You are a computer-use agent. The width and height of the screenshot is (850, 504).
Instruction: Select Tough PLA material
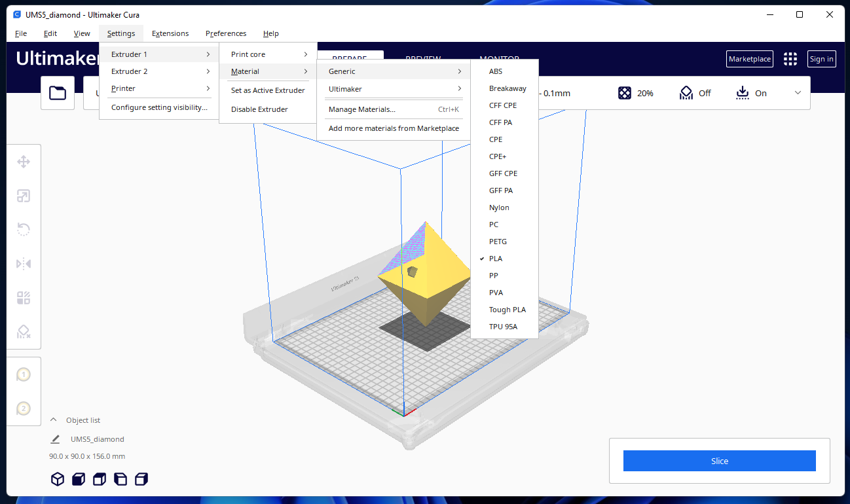pyautogui.click(x=504, y=310)
